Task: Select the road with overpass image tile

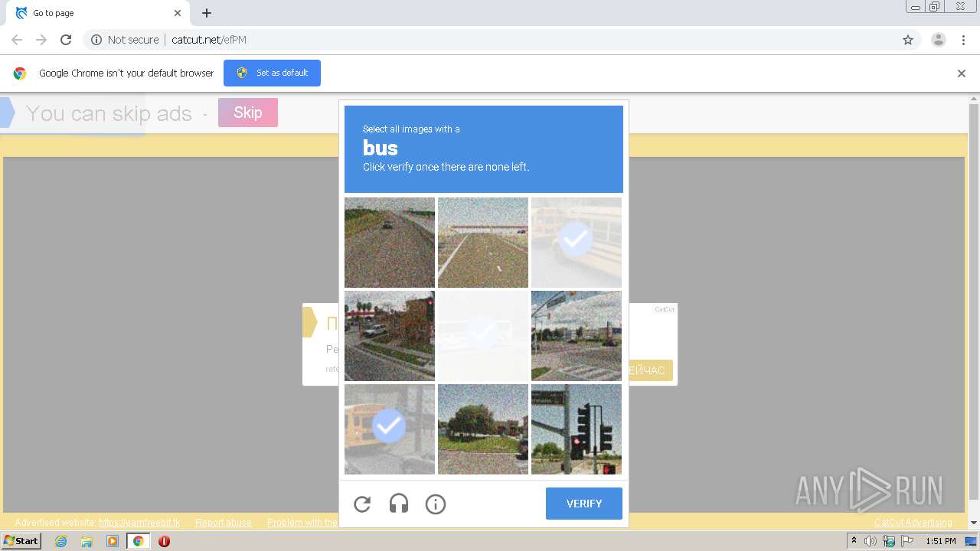Action: coord(483,243)
